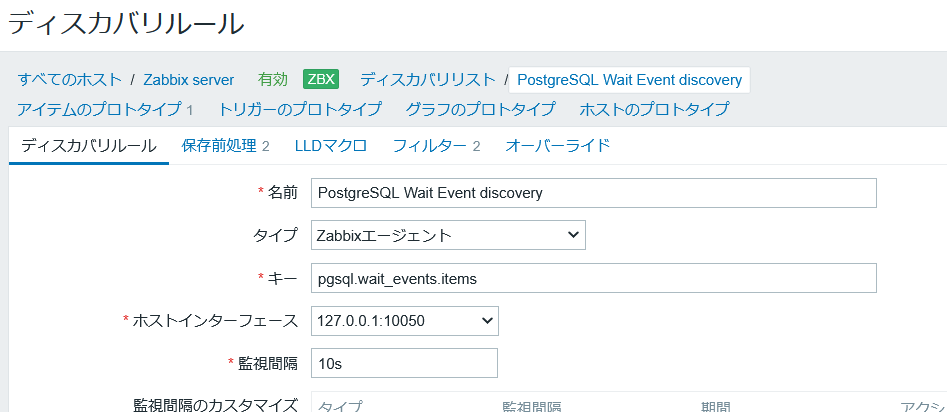
Task: Open ホストのプロトタイプ link
Action: pyautogui.click(x=654, y=109)
